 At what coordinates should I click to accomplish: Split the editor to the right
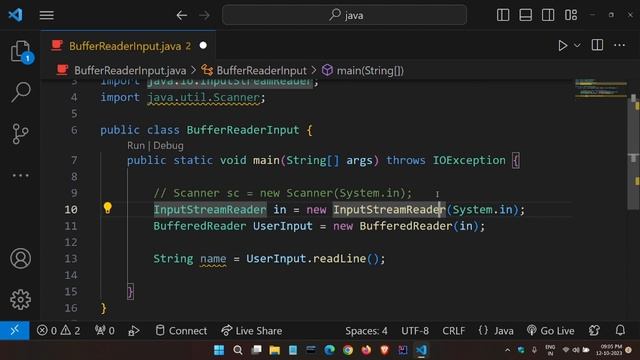(x=597, y=45)
